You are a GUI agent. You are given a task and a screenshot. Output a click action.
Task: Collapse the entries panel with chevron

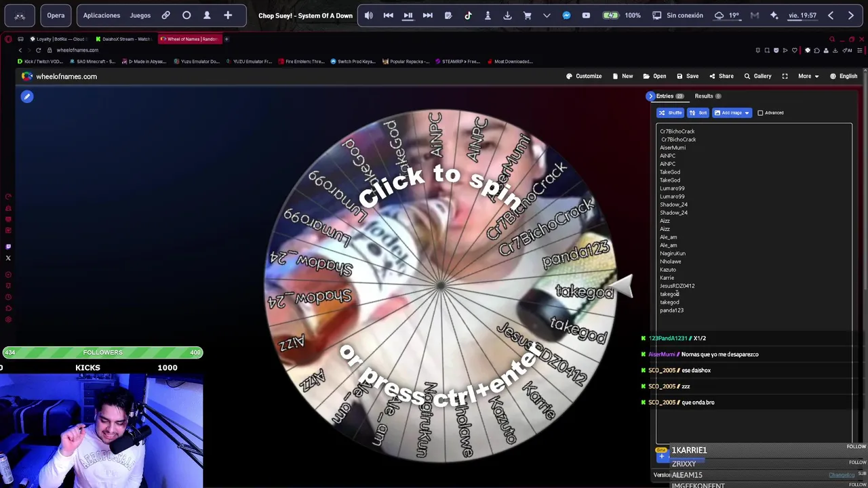coord(650,96)
